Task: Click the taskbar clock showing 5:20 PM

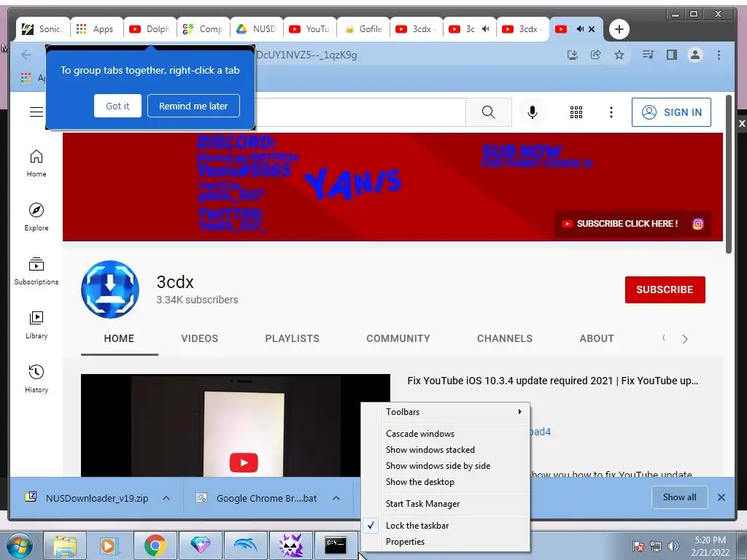Action: coord(710,546)
